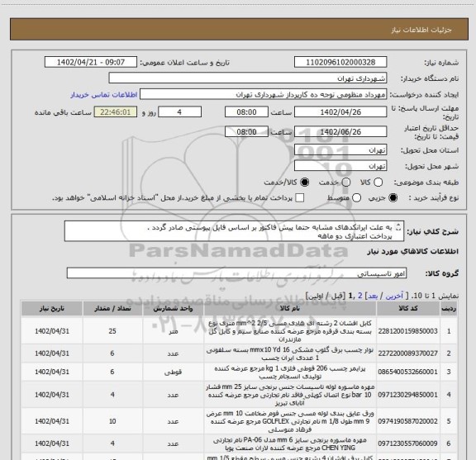Click the شرح کلی نیاز description text area
The image size is (476, 460).
click(234, 231)
